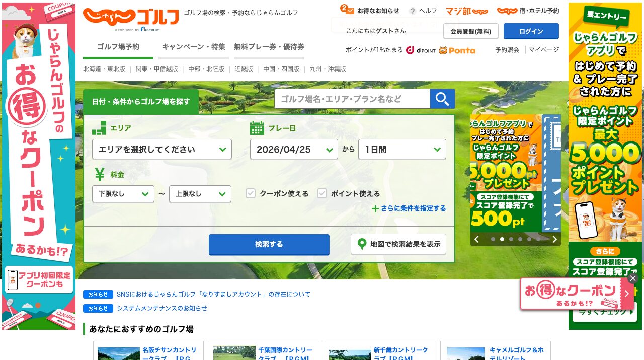Open the 1日間 duration dropdown

402,149
